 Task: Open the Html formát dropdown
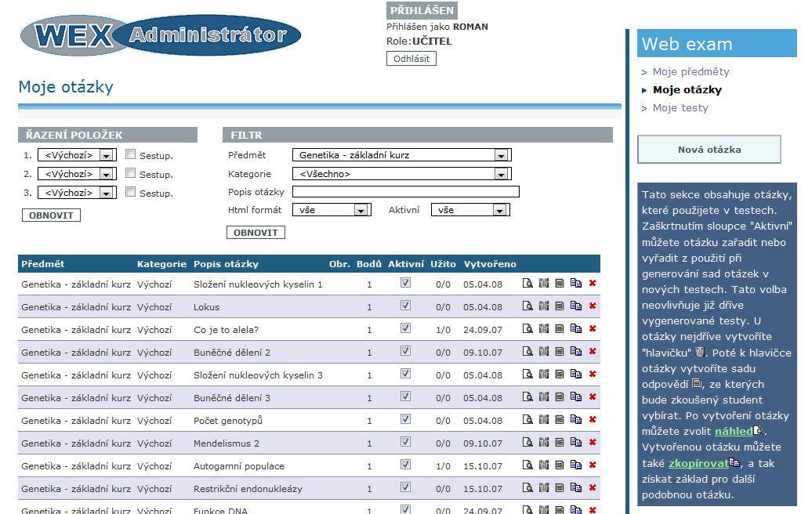332,210
